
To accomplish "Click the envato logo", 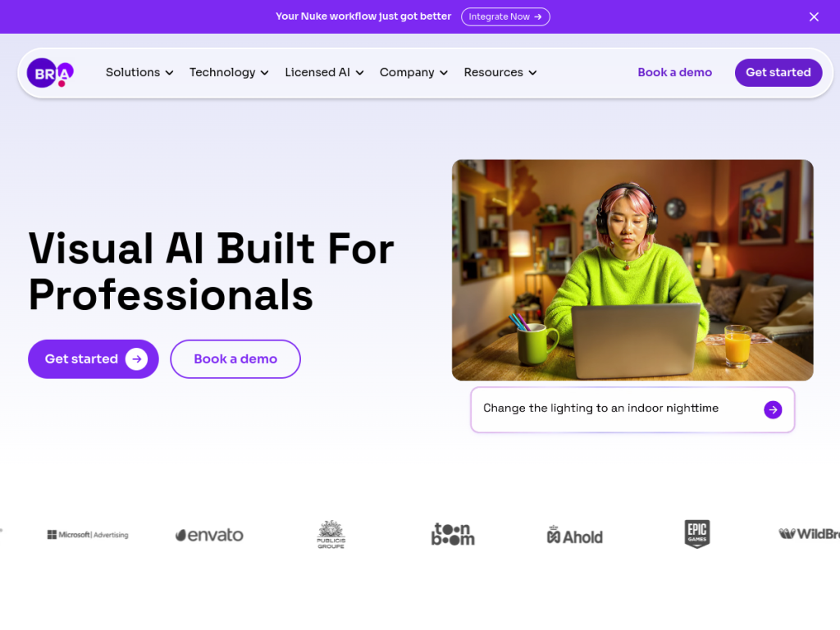I will pos(209,535).
